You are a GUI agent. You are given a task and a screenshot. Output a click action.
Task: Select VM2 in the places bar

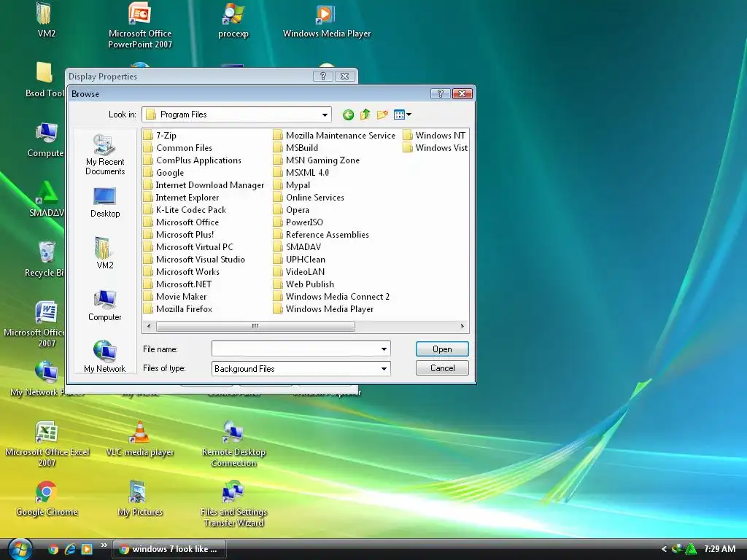click(105, 253)
